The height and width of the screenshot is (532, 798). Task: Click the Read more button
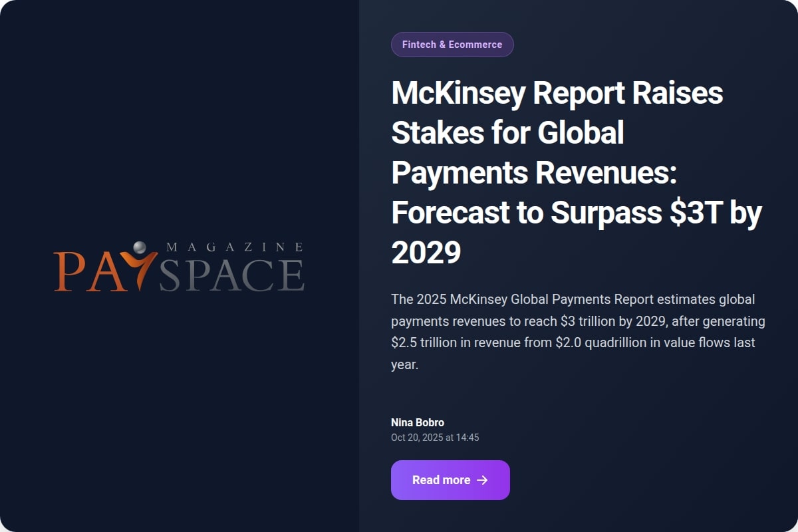450,480
